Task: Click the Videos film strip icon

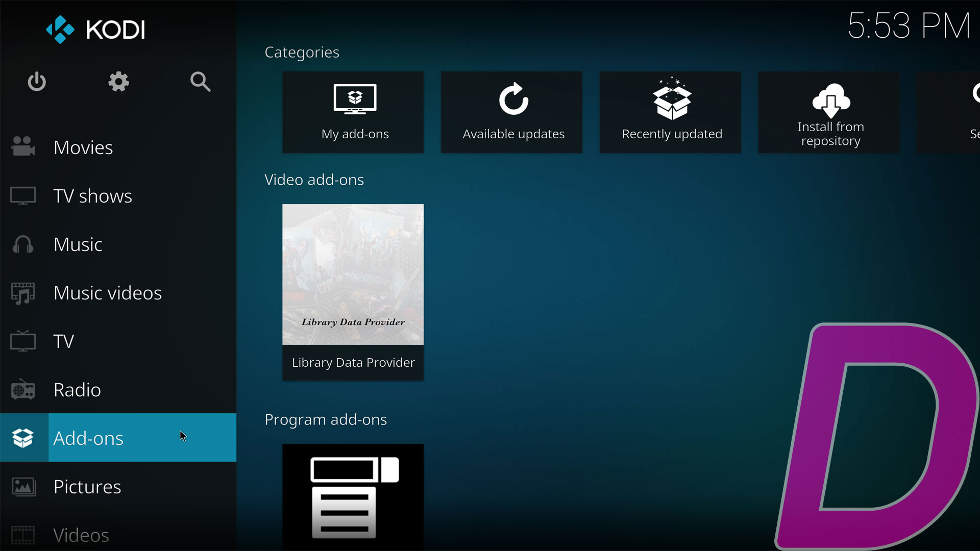Action: [x=23, y=535]
